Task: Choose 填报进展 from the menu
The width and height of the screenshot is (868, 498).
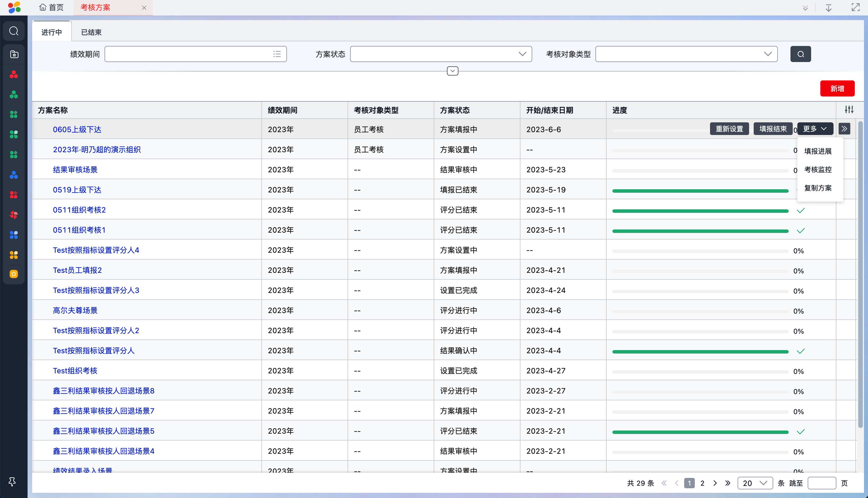Action: (x=818, y=151)
